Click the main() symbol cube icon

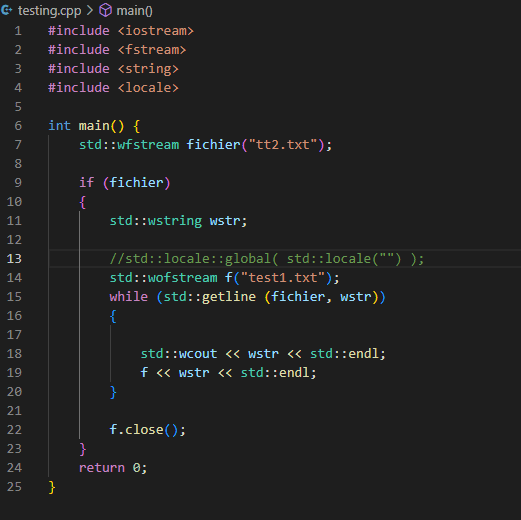[x=105, y=11]
